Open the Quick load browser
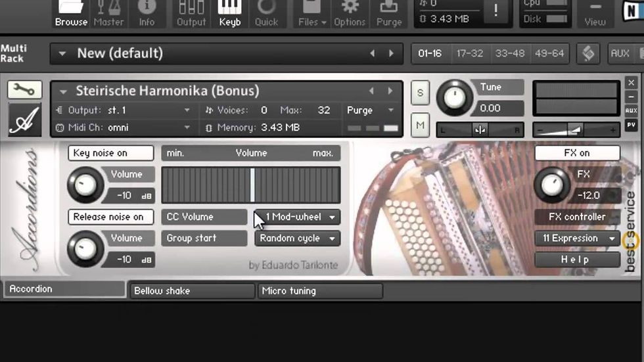Image resolution: width=644 pixels, height=362 pixels. 266,14
